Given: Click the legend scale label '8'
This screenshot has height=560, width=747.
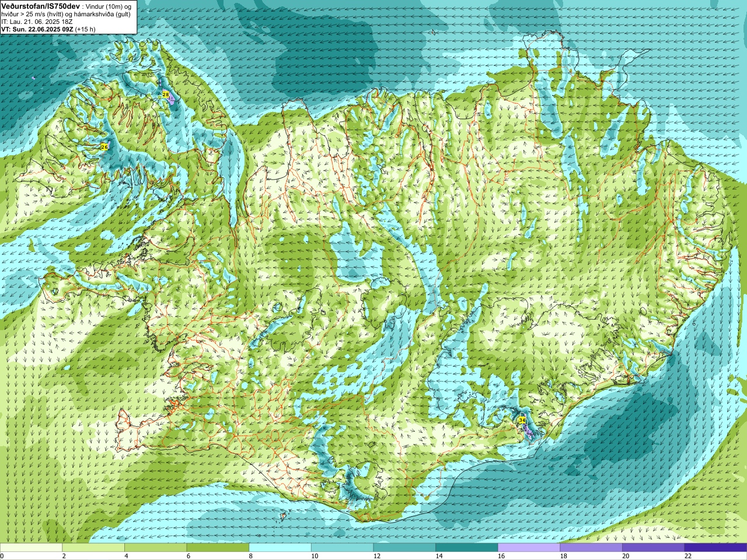Looking at the screenshot, I should tap(251, 556).
